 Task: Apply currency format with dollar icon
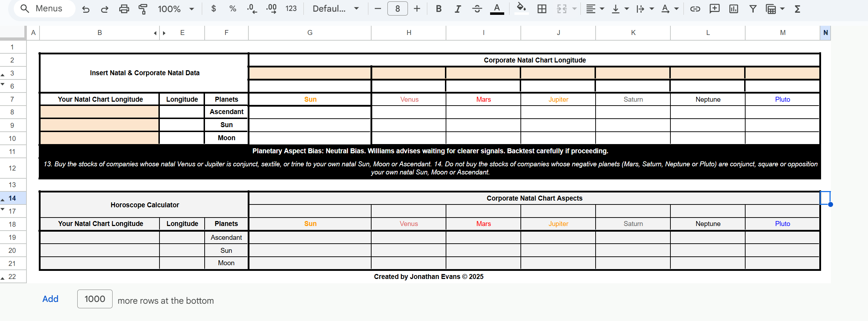pos(213,9)
